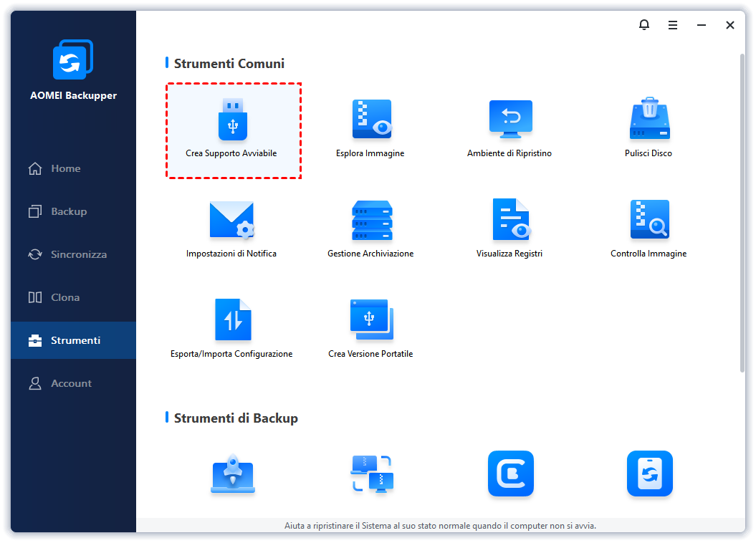Click the blue C-shaped app icon
Viewport: 756px width, 543px height.
511,473
